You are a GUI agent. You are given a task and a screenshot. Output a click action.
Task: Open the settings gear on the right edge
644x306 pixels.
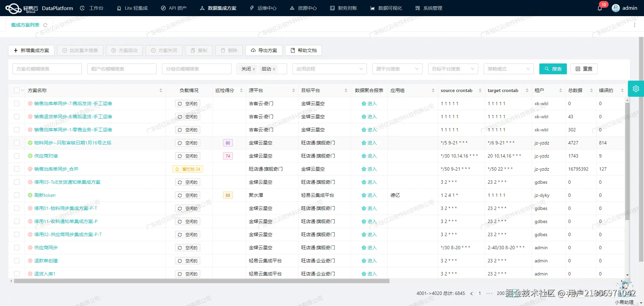pyautogui.click(x=636, y=88)
